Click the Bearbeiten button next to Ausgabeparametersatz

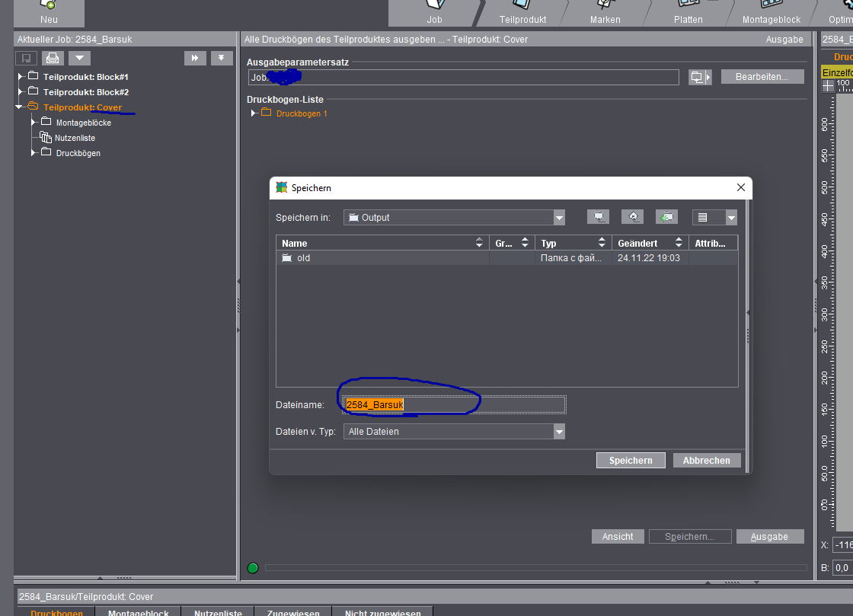pos(762,76)
